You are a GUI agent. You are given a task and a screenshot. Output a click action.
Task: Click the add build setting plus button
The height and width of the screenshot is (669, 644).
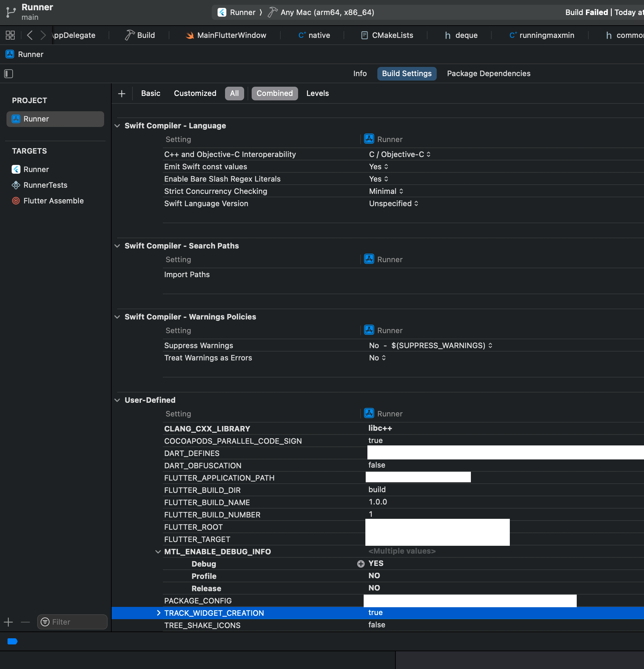coord(122,94)
